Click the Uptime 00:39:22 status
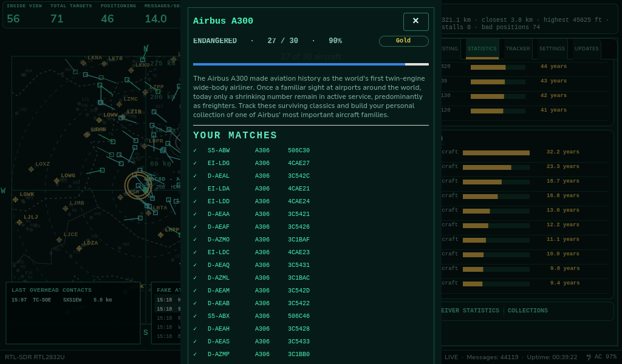 point(552,357)
